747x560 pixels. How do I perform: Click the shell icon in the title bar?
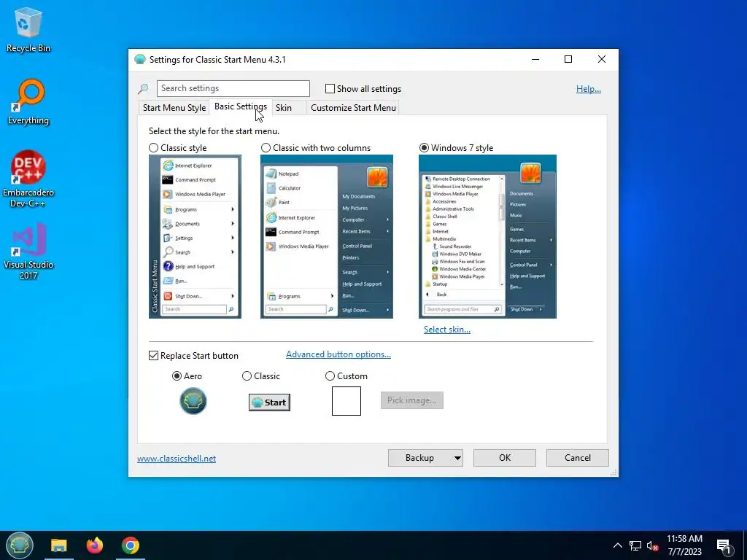click(x=140, y=60)
